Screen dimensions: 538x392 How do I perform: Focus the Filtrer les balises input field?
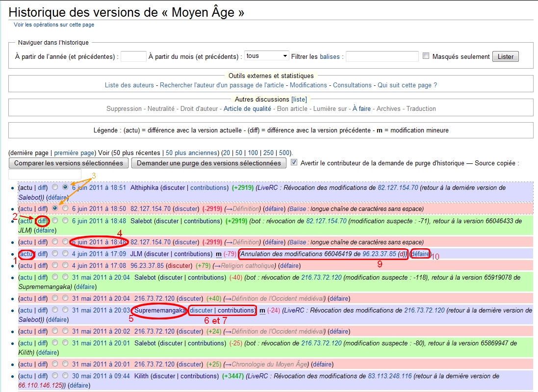(382, 56)
